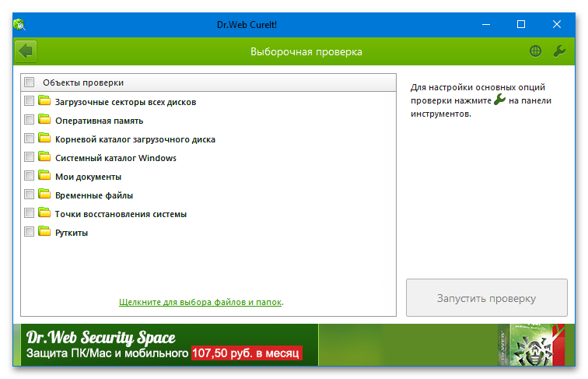The height and width of the screenshot is (379, 588).
Task: Go back using the green arrow button
Action: click(26, 51)
